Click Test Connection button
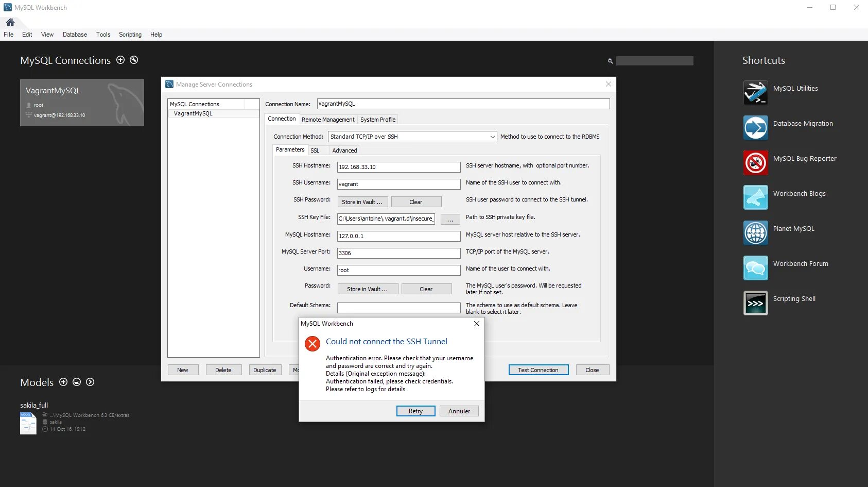Viewport: 868px width, 487px height. point(539,370)
